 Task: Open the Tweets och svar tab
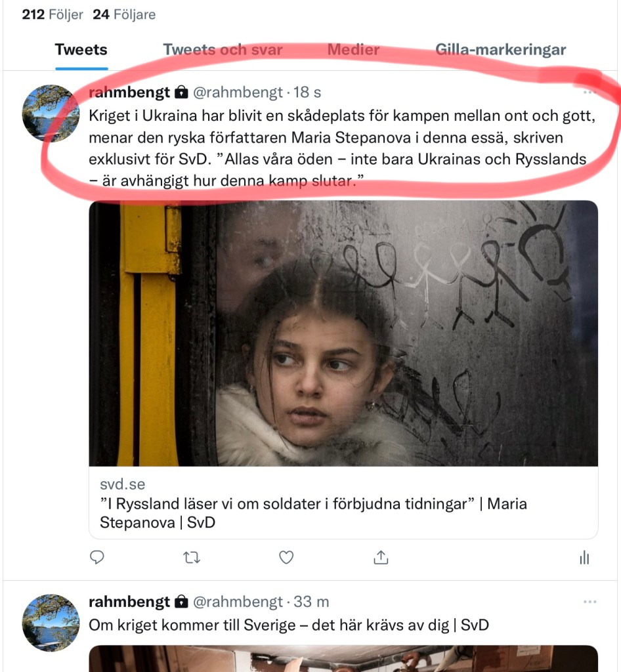point(223,50)
